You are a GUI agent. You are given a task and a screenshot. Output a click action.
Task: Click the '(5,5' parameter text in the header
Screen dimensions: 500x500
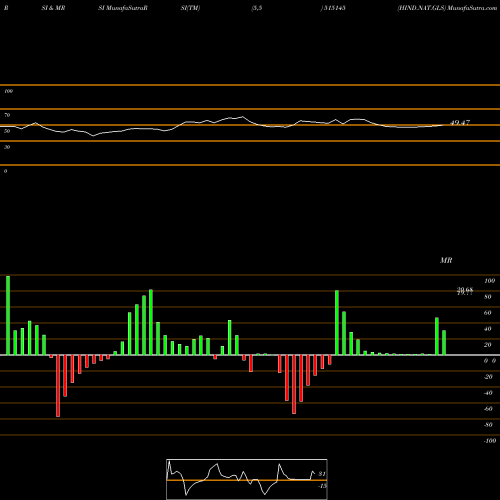pyautogui.click(x=257, y=8)
